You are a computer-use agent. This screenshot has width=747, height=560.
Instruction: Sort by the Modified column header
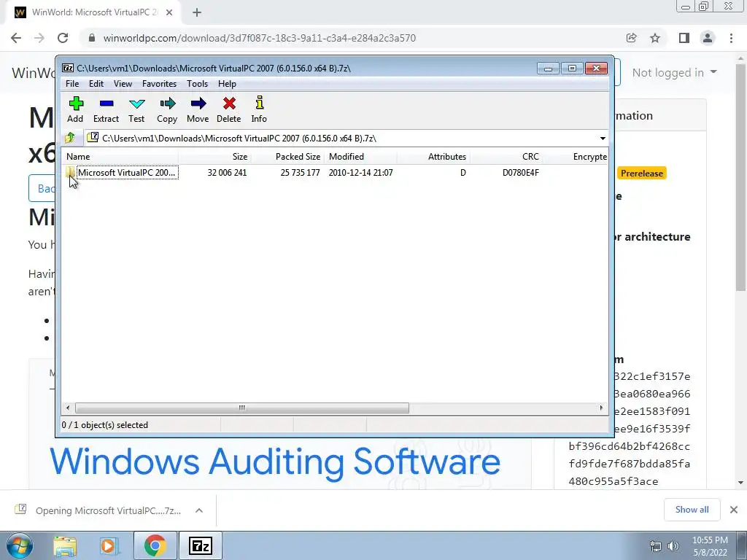pos(360,157)
